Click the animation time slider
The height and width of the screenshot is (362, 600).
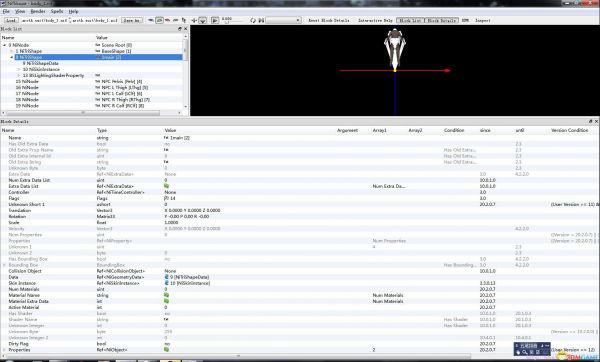coord(235,22)
